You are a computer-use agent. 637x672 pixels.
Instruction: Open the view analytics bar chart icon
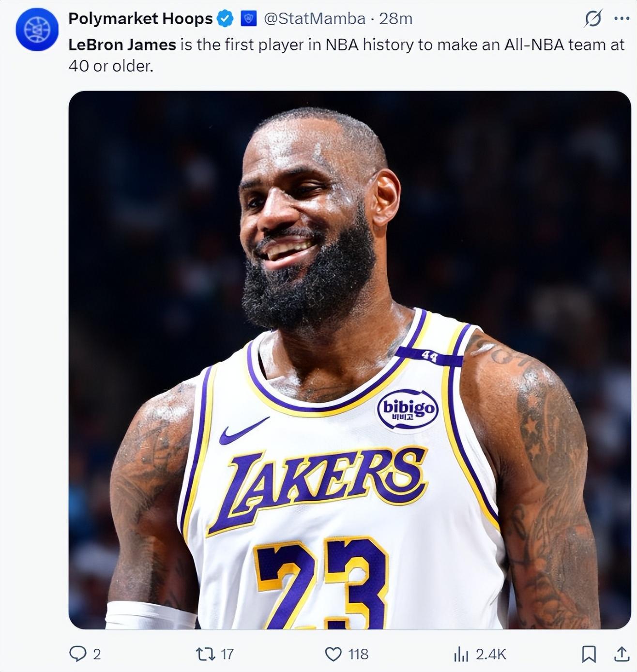[x=461, y=655]
